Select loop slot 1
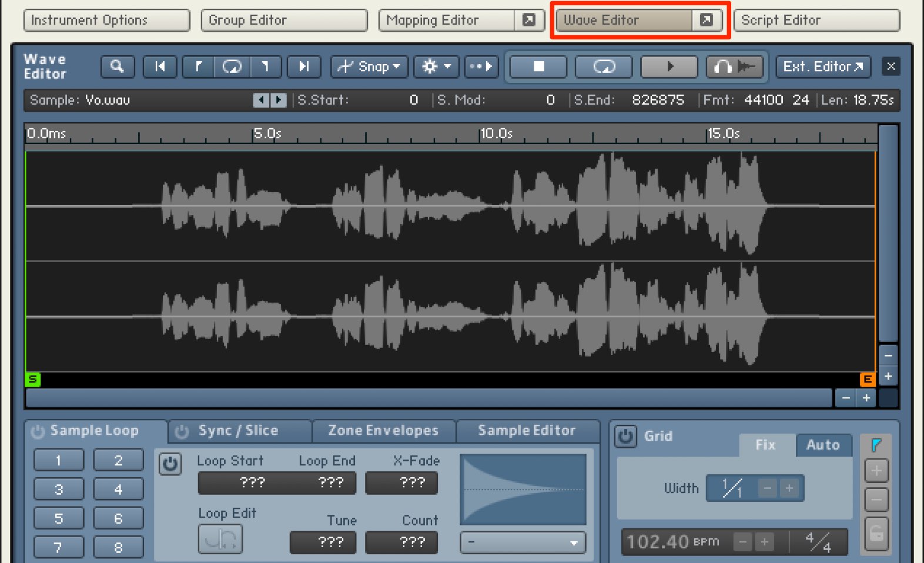The height and width of the screenshot is (563, 924). pos(59,460)
